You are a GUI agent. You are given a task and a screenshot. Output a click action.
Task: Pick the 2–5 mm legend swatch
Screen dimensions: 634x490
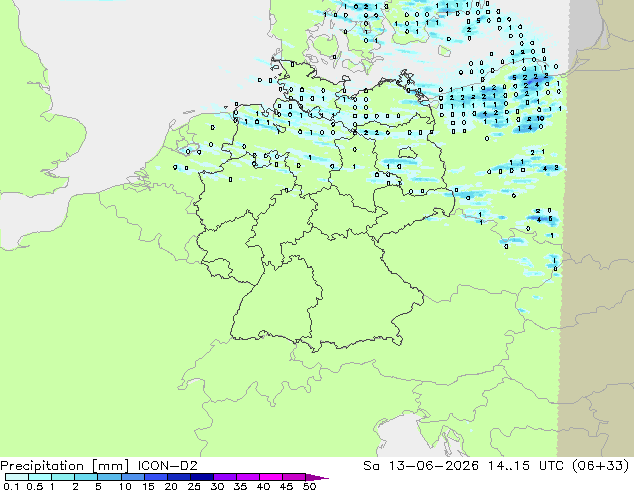(x=86, y=477)
